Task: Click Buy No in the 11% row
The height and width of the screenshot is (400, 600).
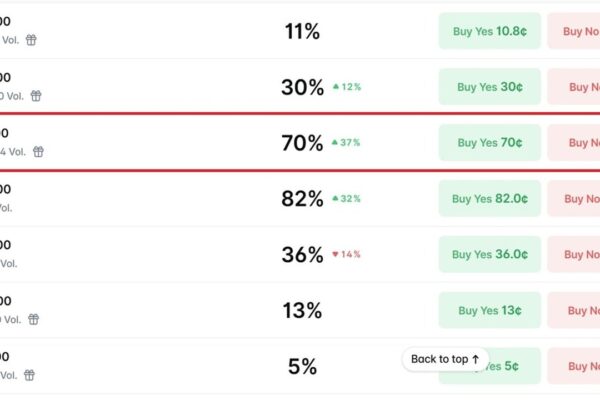Action: [574, 31]
